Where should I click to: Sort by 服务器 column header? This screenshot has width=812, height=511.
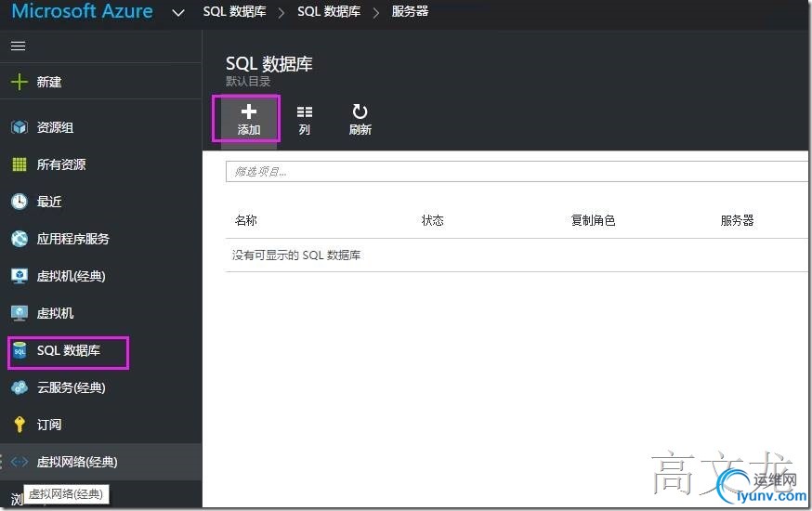tap(737, 220)
